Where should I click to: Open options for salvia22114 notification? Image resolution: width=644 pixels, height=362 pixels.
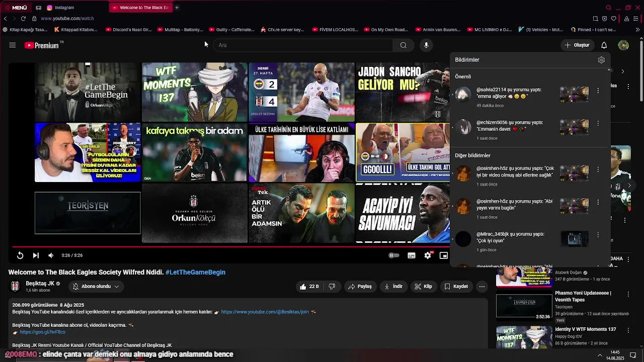pyautogui.click(x=598, y=90)
